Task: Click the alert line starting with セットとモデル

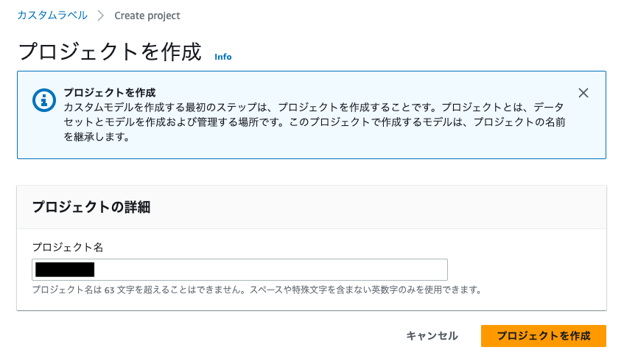Action: click(x=315, y=122)
